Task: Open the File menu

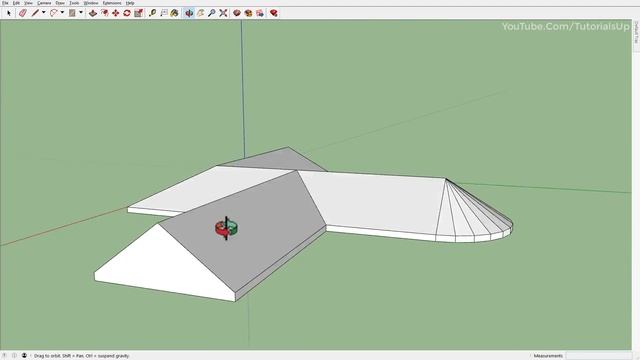Action: (x=5, y=3)
